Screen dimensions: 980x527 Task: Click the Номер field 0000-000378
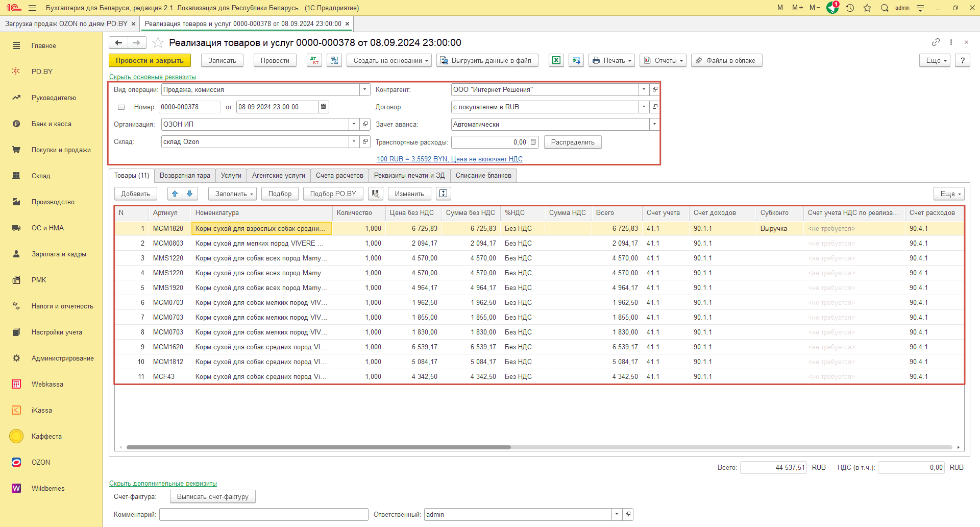pos(189,107)
